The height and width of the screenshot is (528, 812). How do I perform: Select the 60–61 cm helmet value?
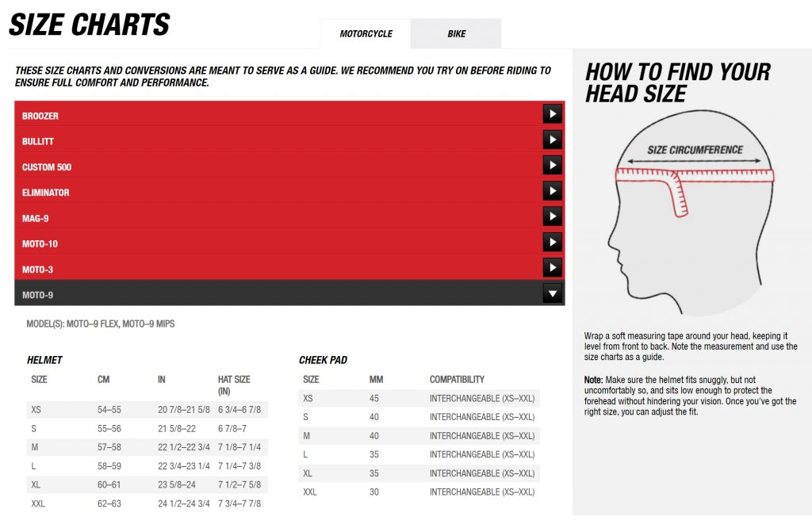click(109, 485)
